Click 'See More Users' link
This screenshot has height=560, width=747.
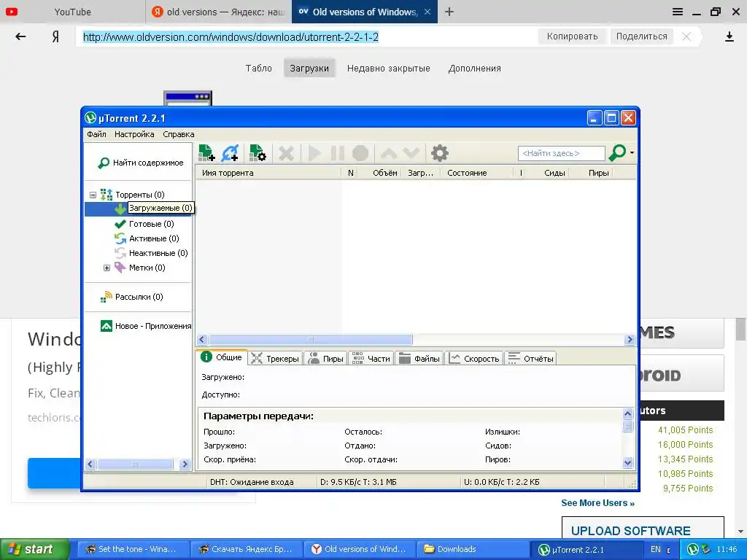pos(597,503)
